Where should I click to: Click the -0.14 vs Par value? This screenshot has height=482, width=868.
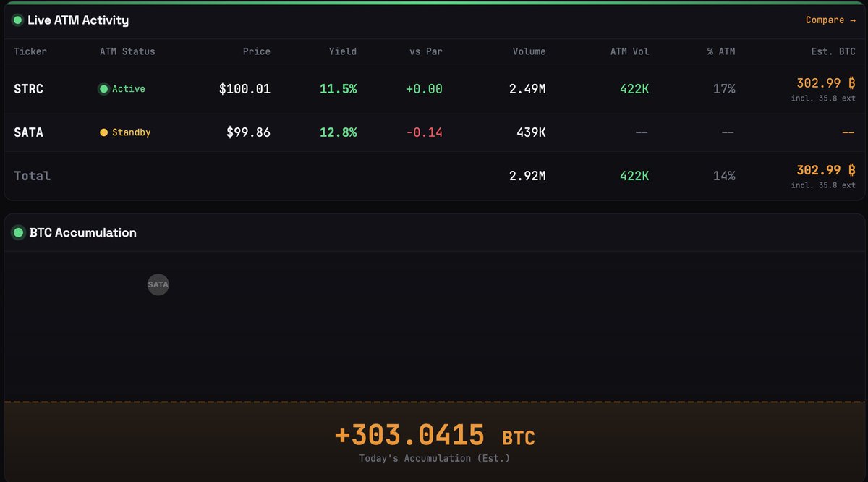point(424,132)
